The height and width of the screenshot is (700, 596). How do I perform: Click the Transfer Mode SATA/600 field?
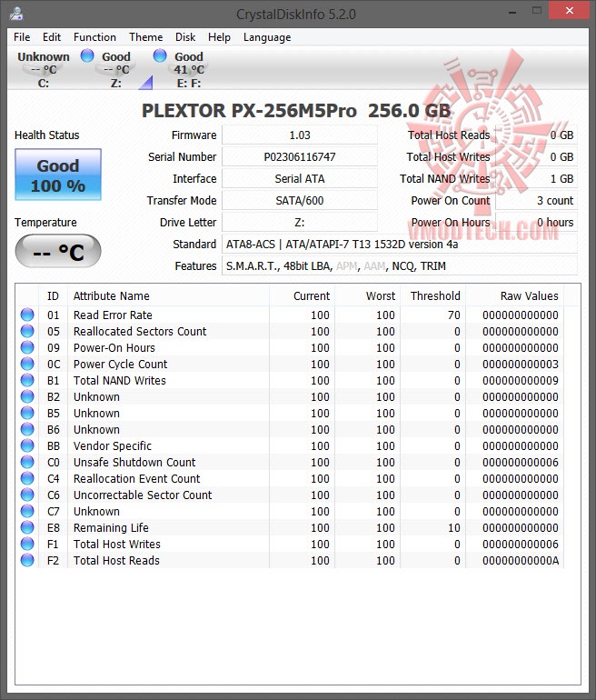299,200
